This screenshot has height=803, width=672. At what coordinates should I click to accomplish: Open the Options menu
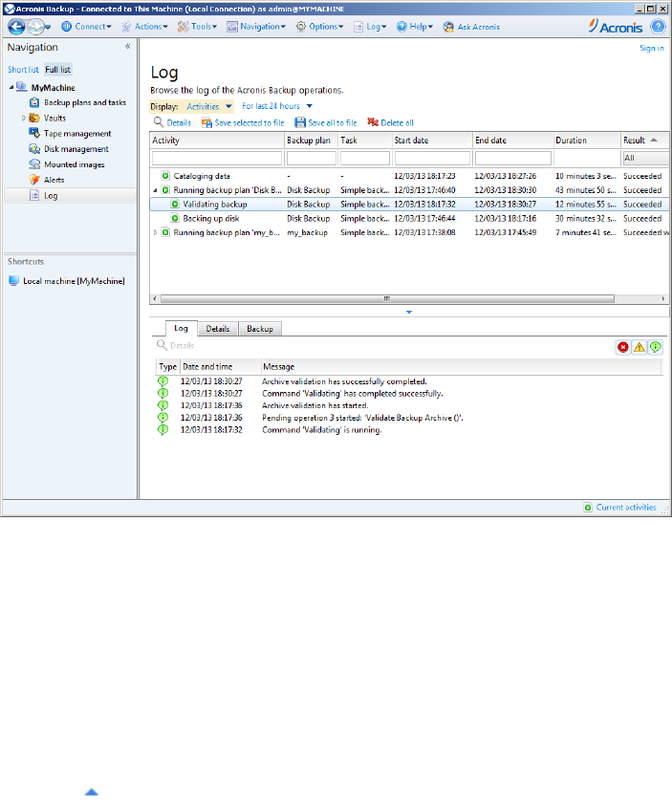319,27
